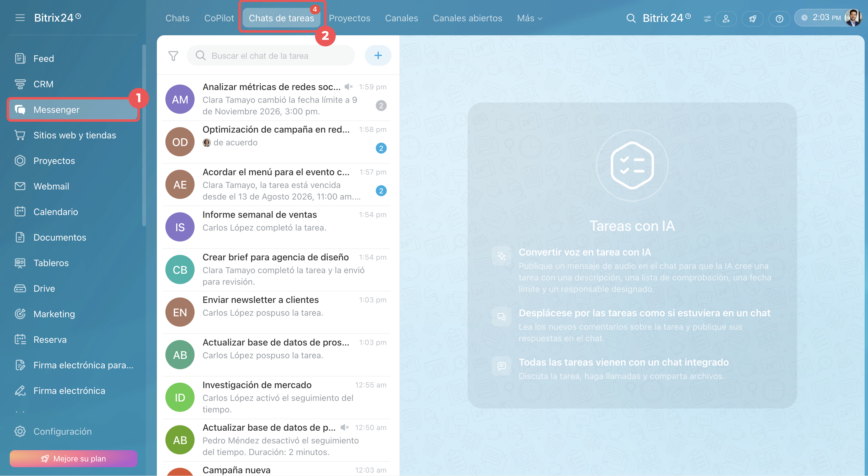Click the top bar search magnifier icon
The height and width of the screenshot is (476, 868).
pyautogui.click(x=631, y=18)
